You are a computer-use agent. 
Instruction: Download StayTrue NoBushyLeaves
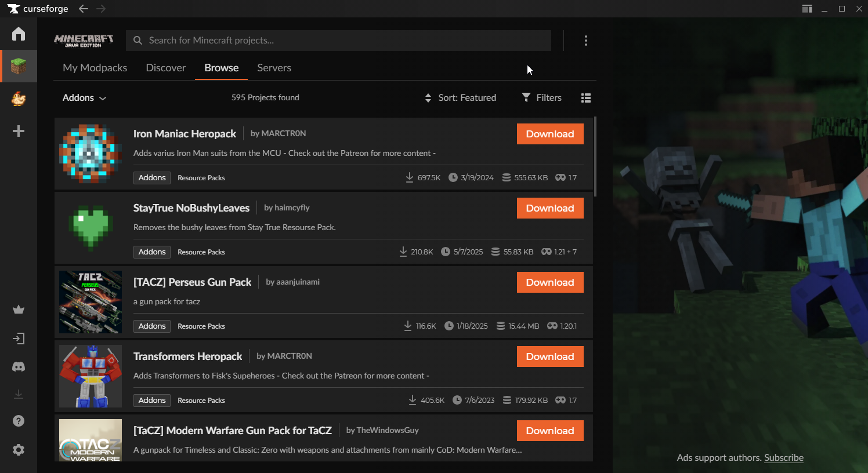click(x=550, y=208)
